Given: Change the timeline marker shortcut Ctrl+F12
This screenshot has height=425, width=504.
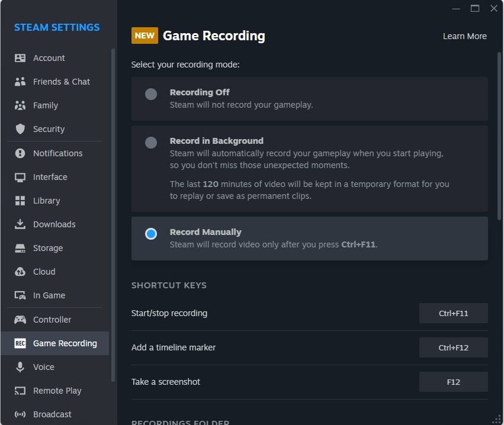Looking at the screenshot, I should 453,347.
